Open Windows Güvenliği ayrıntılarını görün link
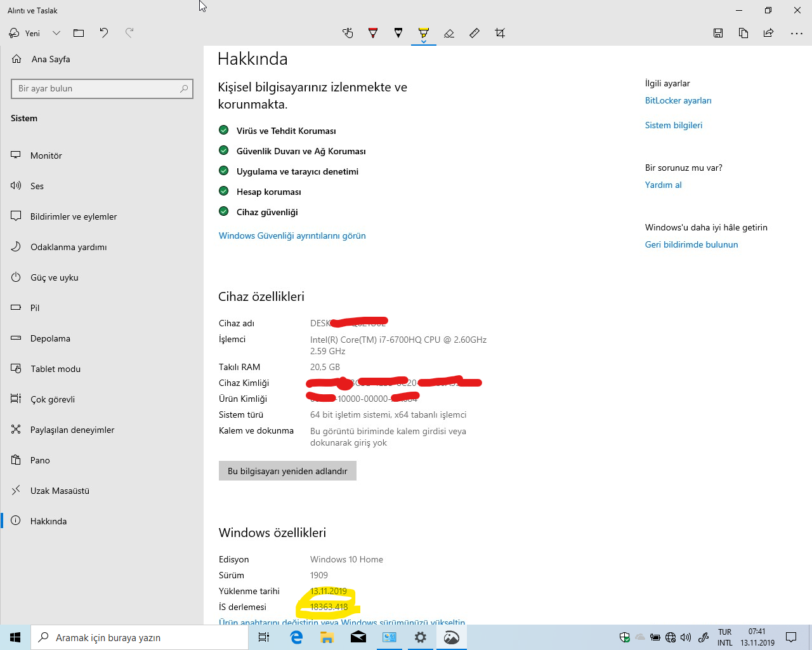812x650 pixels. pos(292,235)
